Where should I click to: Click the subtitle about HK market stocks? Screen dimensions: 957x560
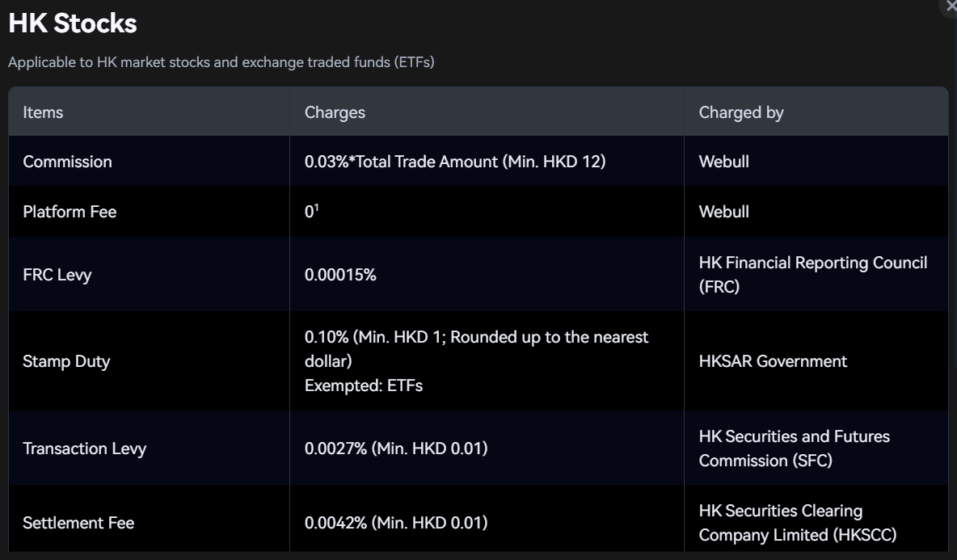(221, 62)
